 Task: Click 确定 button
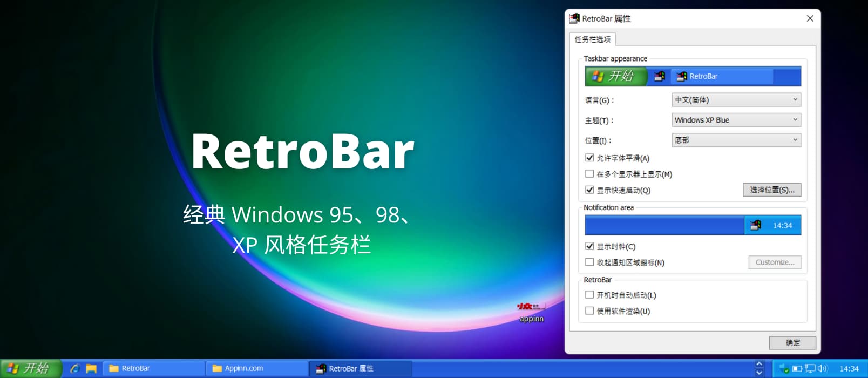792,342
